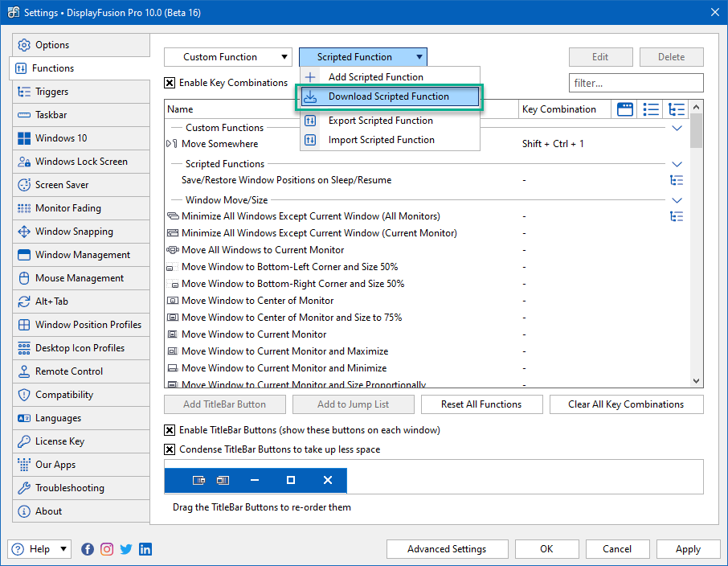
Task: Choose Export Scripted Function menu item
Action: click(390, 121)
